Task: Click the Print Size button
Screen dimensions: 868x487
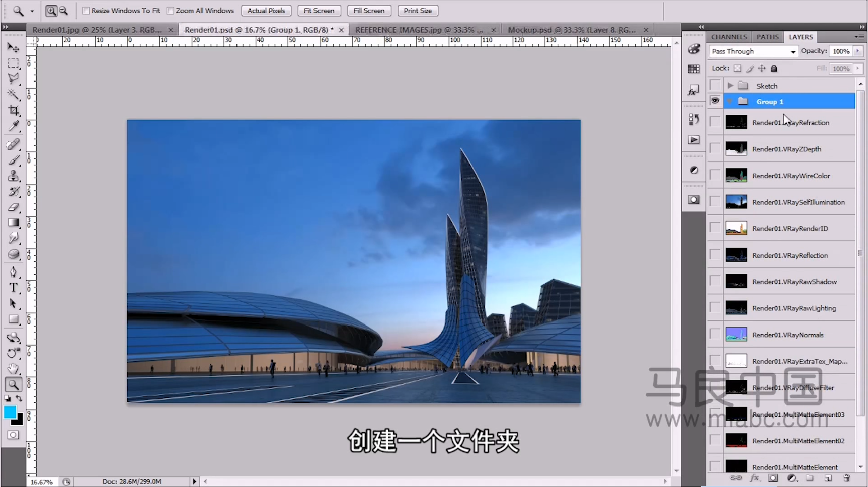Action: point(418,11)
